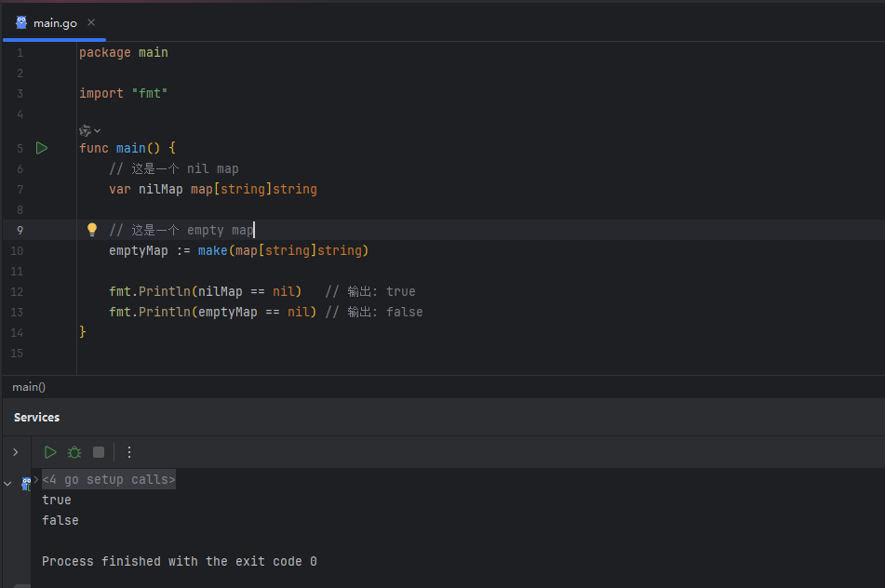Click the gopher file icon on the main.go tab

point(21,22)
